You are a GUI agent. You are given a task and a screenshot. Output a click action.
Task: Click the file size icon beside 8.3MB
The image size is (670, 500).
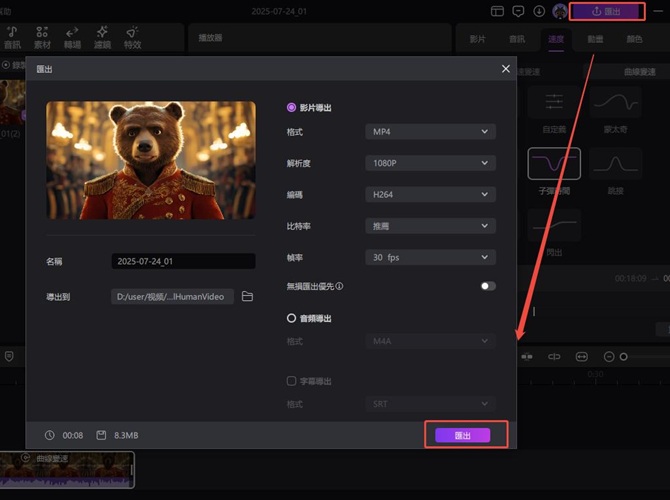101,435
